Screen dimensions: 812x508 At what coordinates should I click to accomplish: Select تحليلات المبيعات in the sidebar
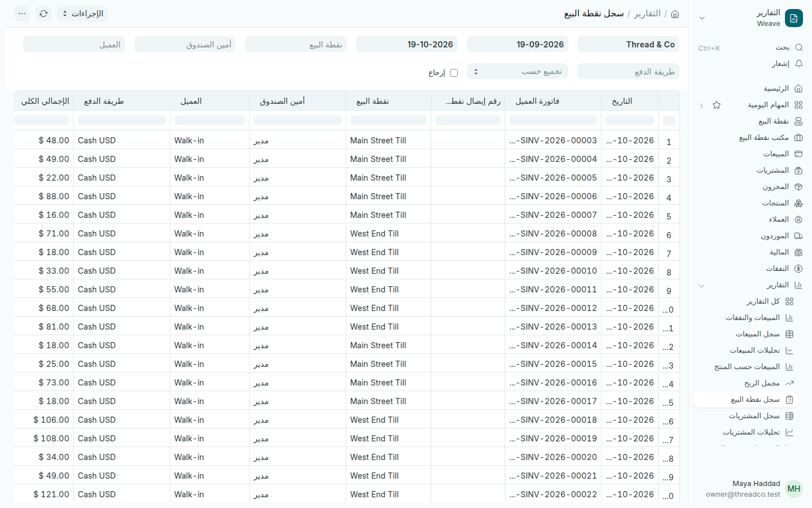(x=745, y=351)
